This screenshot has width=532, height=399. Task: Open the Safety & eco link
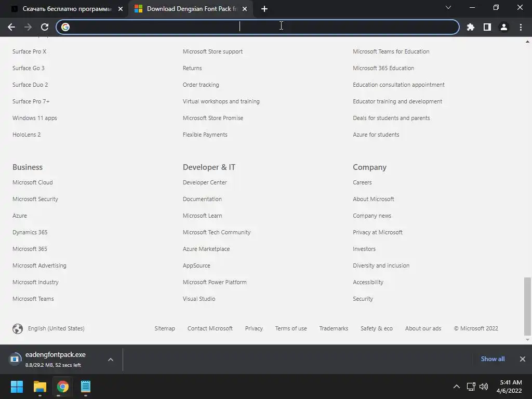tap(377, 328)
